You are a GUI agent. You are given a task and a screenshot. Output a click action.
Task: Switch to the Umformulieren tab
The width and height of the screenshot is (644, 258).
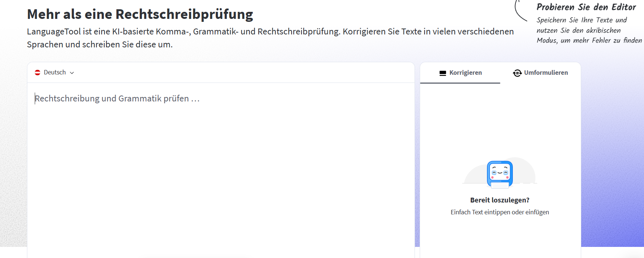coord(540,73)
